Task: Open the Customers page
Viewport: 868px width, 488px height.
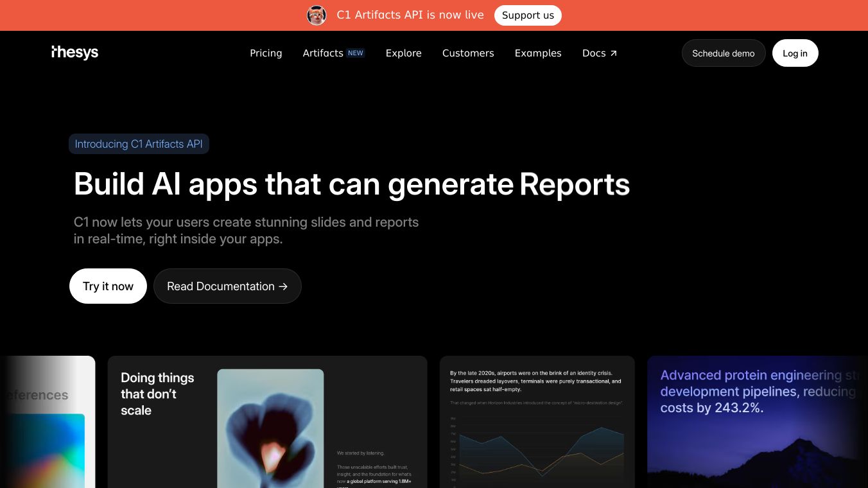Action: tap(468, 53)
